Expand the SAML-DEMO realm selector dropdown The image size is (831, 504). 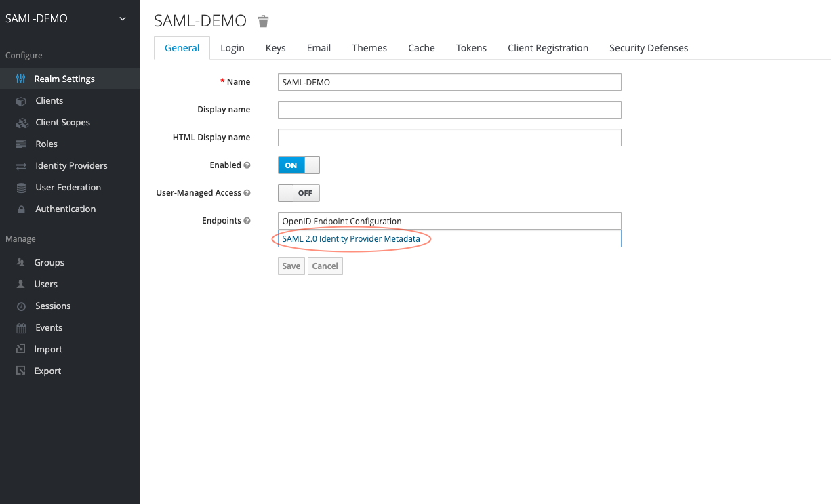point(70,19)
